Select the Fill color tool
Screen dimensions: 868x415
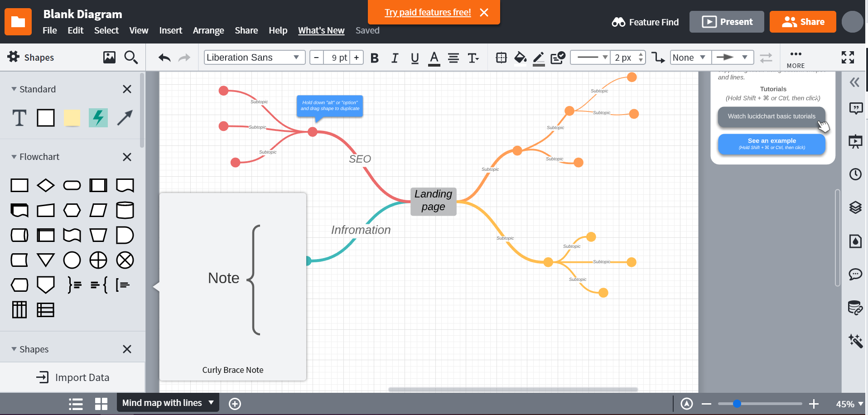[520, 58]
